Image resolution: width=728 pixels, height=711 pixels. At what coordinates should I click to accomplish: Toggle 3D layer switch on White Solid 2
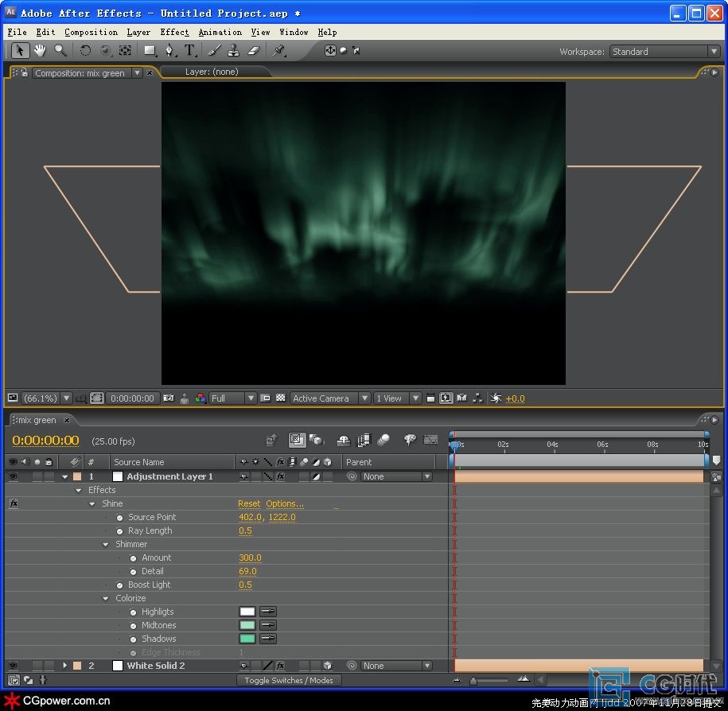[x=328, y=666]
